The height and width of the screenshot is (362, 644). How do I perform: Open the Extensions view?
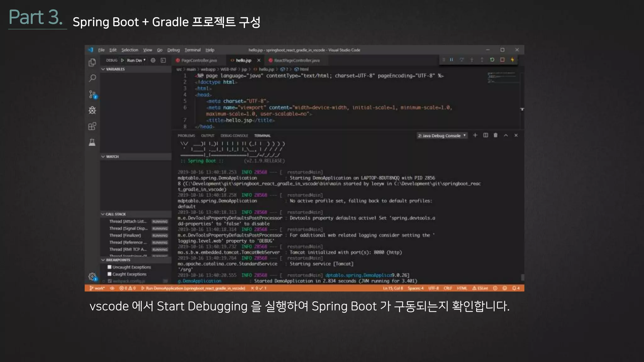pyautogui.click(x=92, y=126)
